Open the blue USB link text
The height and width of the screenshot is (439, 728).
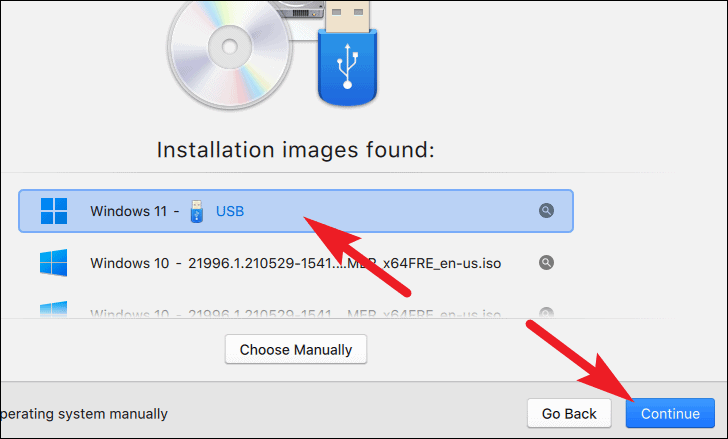pos(230,212)
